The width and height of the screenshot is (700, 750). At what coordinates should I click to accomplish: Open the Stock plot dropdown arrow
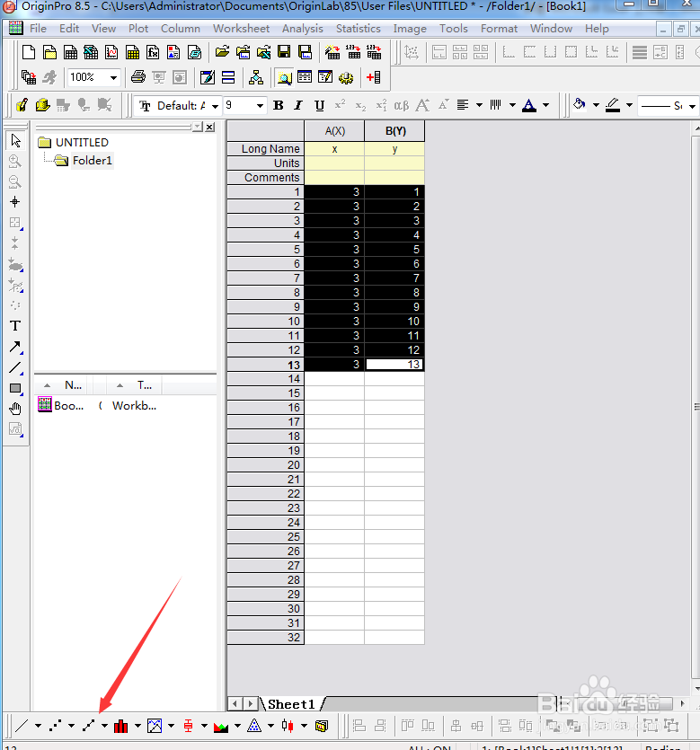click(x=304, y=726)
